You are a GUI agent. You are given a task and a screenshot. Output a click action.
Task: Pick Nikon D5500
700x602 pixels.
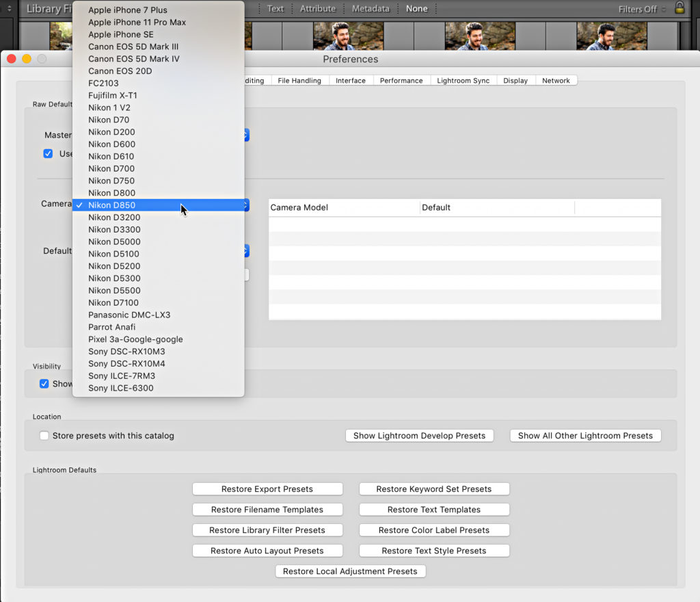pyautogui.click(x=159, y=291)
